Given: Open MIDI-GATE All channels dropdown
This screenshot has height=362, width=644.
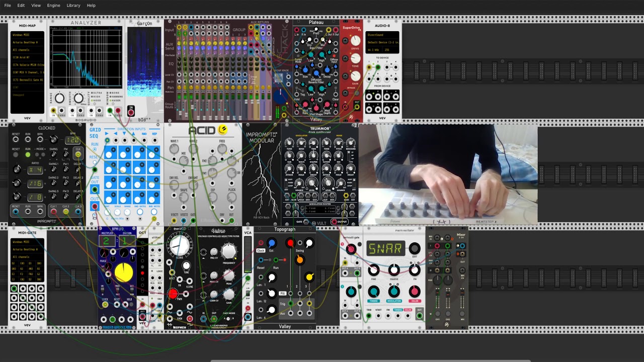Looking at the screenshot, I should pyautogui.click(x=28, y=257).
